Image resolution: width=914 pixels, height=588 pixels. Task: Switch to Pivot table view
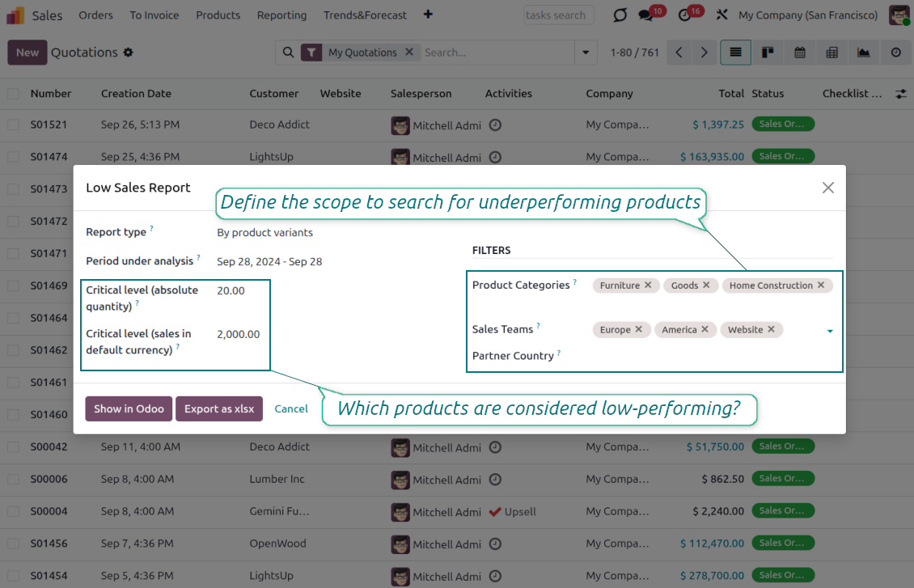tap(831, 53)
